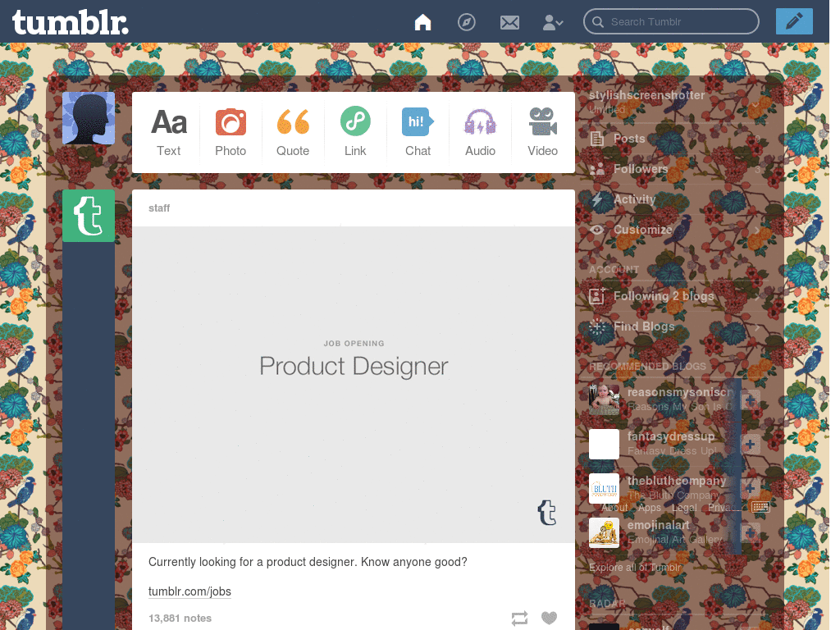Viewport: 840px width, 630px height.
Task: Create a new Chat post
Action: (418, 132)
